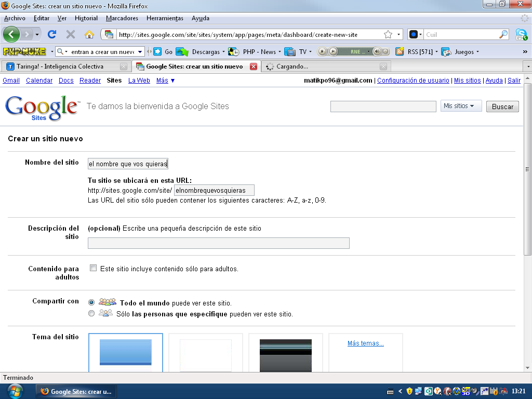Stop loading with the grey X icon
The image size is (532, 399).
point(71,34)
